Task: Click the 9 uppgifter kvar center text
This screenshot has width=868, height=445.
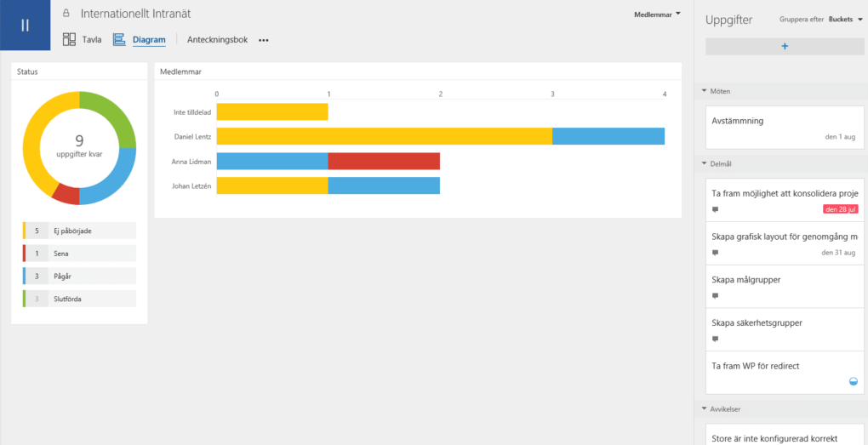Action: (79, 146)
